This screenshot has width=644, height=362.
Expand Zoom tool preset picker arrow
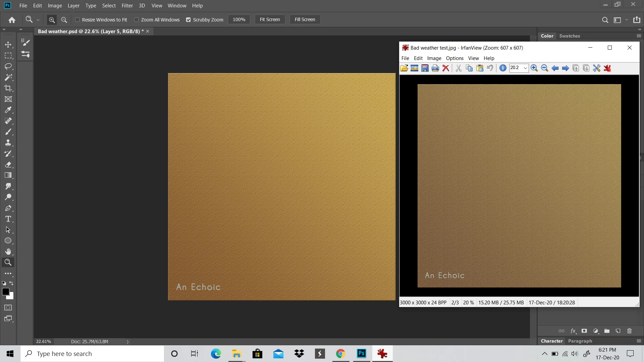pyautogui.click(x=38, y=20)
